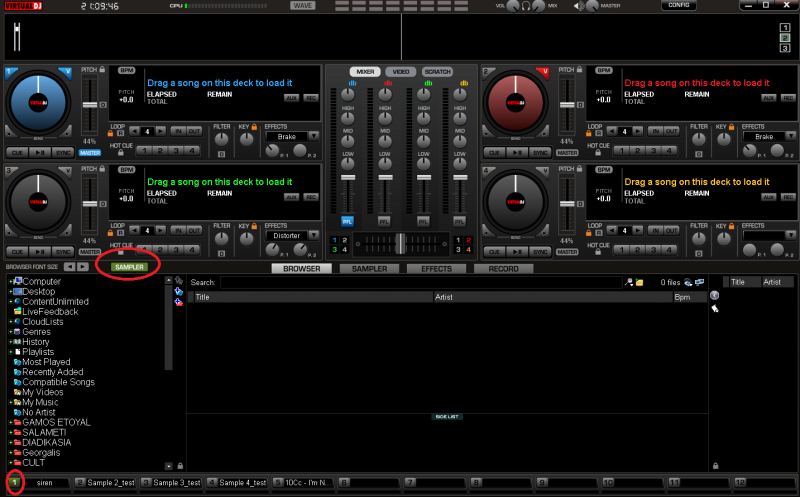The width and height of the screenshot is (800, 497).
Task: Enlarge browser font size with right arrow
Action: [x=83, y=267]
